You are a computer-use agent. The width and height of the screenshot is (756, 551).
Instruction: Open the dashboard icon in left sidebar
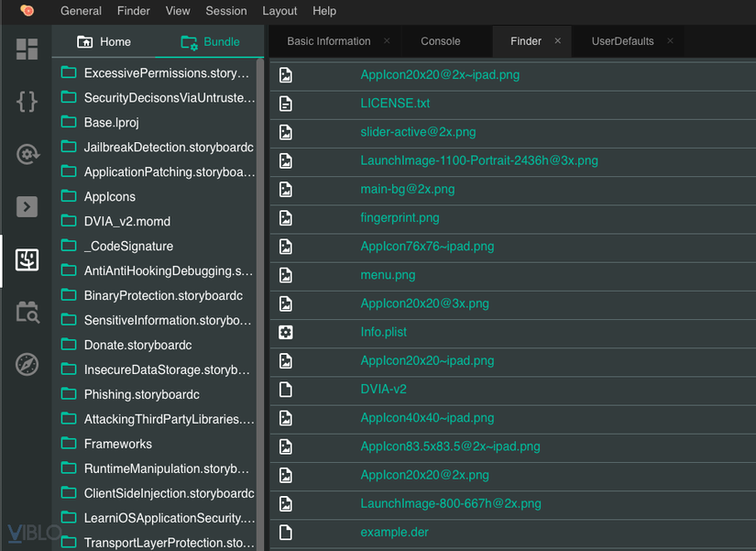click(x=27, y=50)
